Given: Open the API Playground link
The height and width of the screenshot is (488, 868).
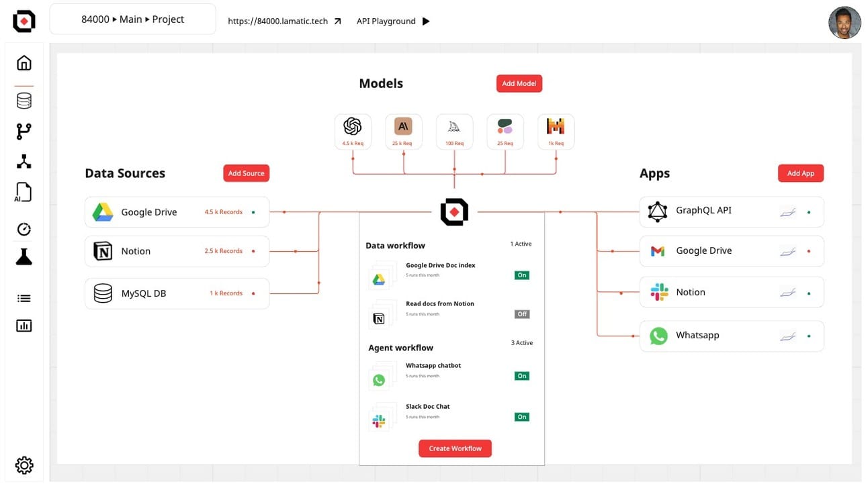Looking at the screenshot, I should (x=386, y=21).
